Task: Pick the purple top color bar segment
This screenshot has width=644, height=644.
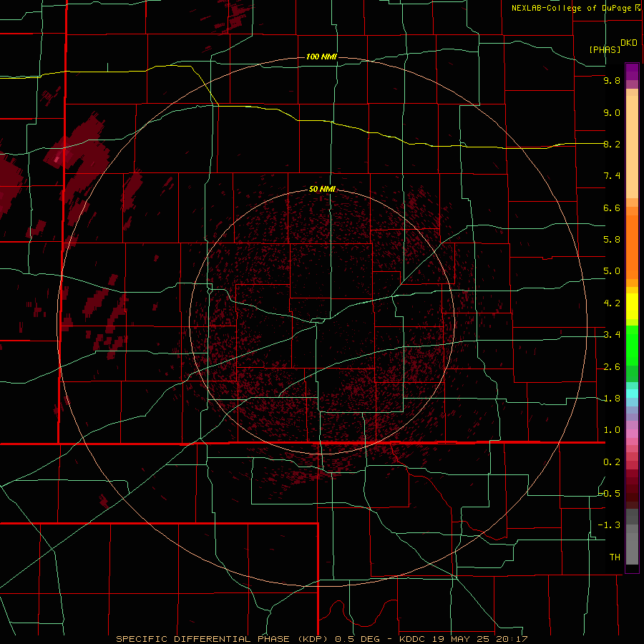Action: coord(632,72)
